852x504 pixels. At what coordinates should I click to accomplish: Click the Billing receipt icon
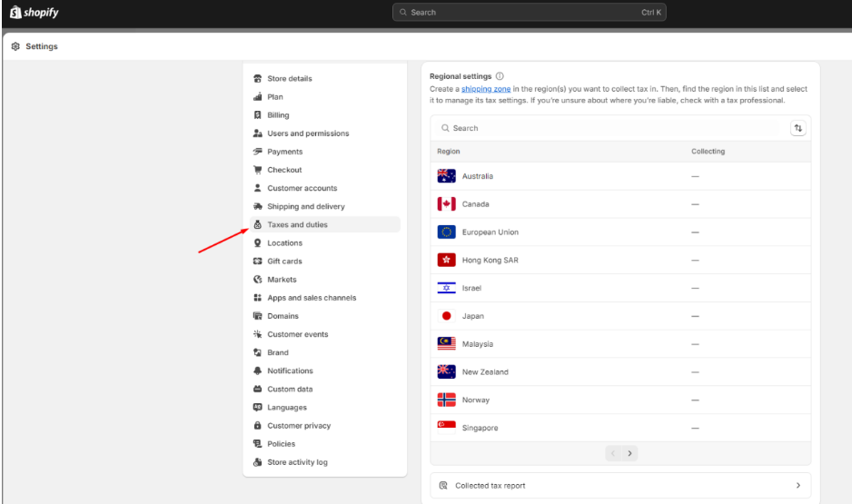click(258, 115)
